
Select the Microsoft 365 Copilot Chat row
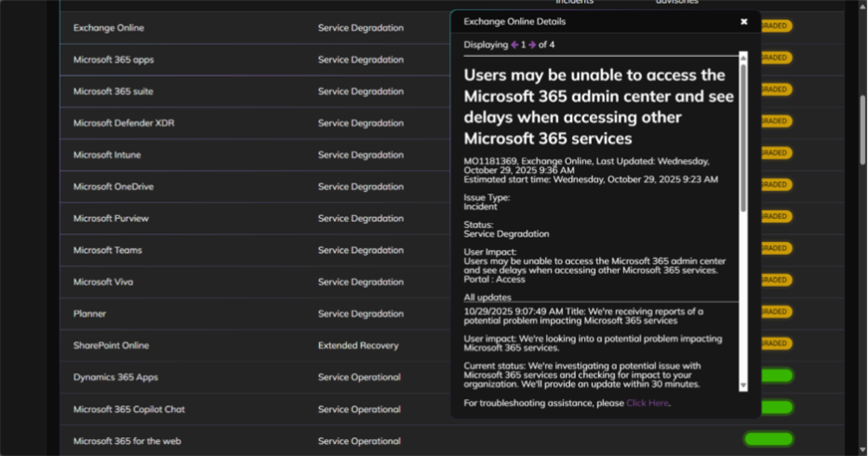click(452, 409)
